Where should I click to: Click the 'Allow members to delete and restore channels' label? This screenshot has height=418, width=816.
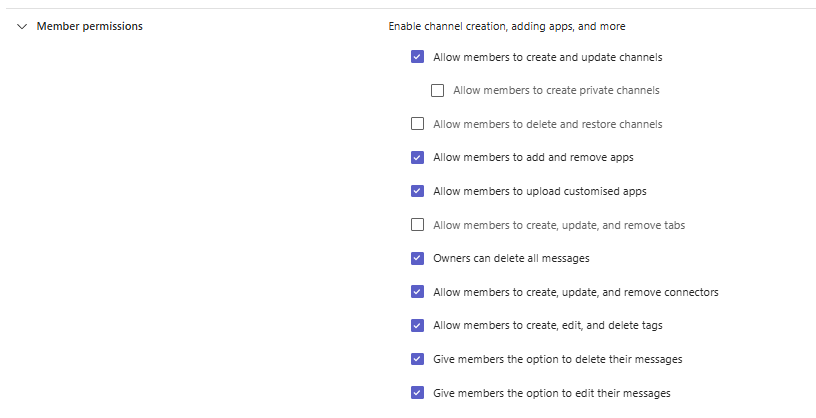pos(547,125)
